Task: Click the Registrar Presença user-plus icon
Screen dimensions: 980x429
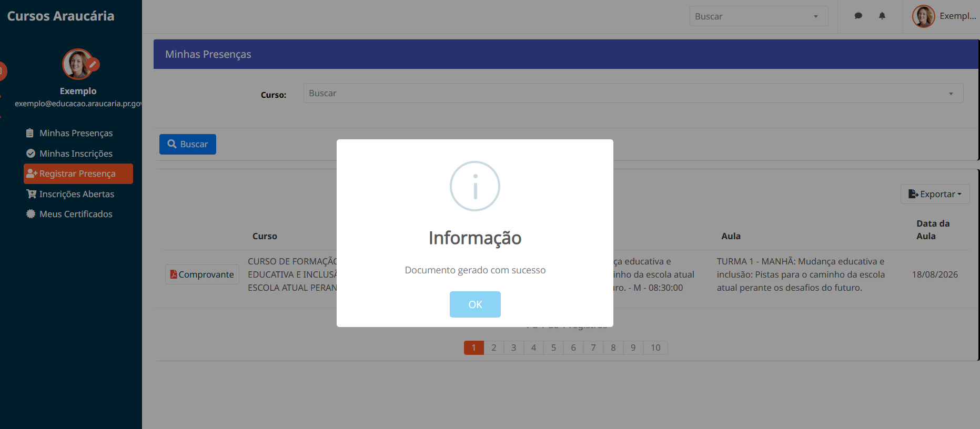Action: (32, 173)
